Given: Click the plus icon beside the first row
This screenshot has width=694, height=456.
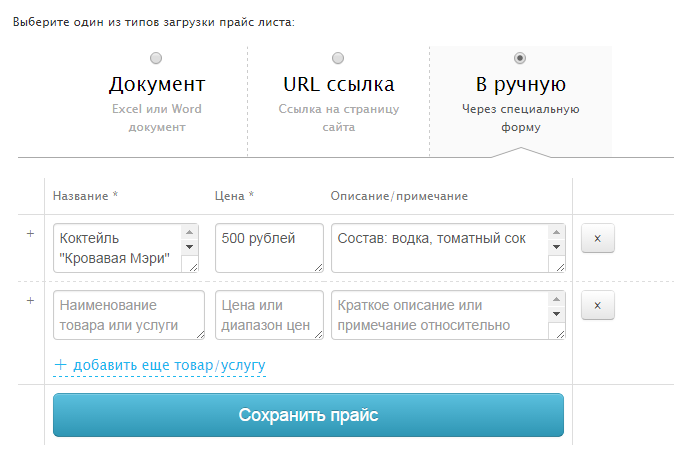Looking at the screenshot, I should pyautogui.click(x=30, y=234).
